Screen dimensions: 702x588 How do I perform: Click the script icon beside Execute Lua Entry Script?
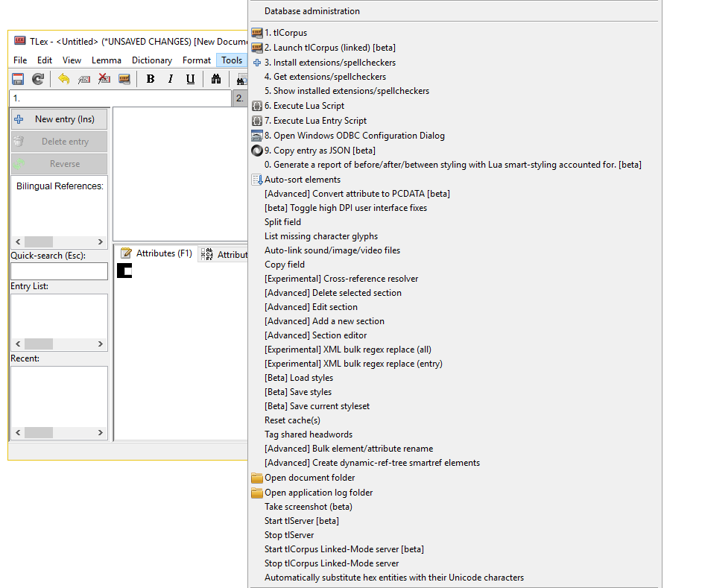tap(257, 121)
